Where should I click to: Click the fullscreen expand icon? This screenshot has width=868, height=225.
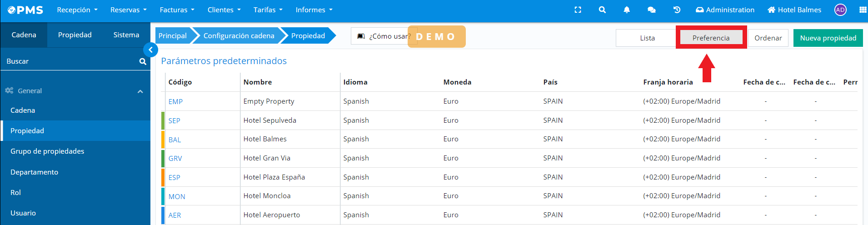point(578,10)
